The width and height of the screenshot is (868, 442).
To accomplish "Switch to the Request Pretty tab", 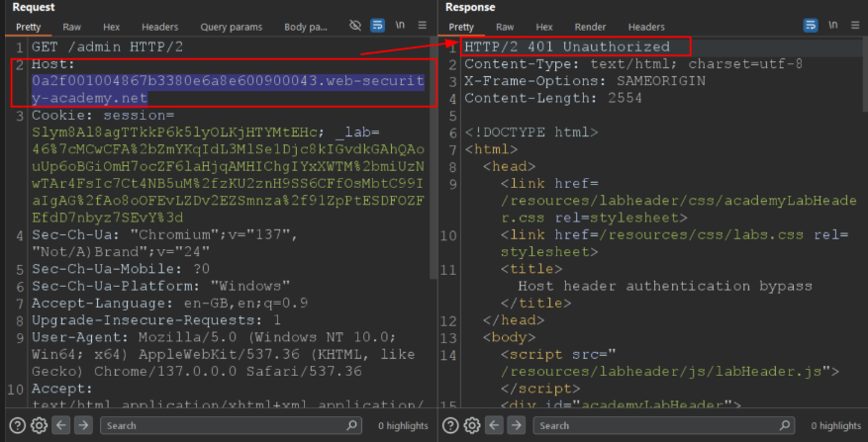I will point(28,27).
